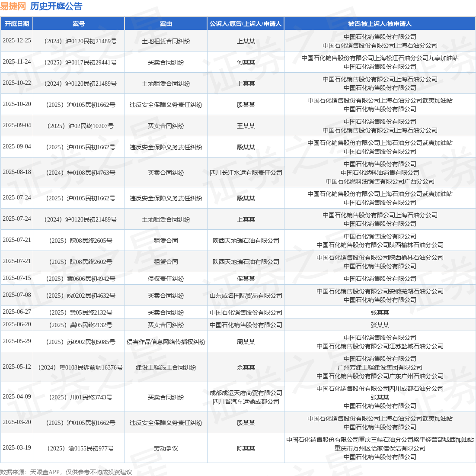
Task: Click 陕西天地瑞石油有限公司 in the 陕08民终2602号 row
Action: click(x=246, y=262)
